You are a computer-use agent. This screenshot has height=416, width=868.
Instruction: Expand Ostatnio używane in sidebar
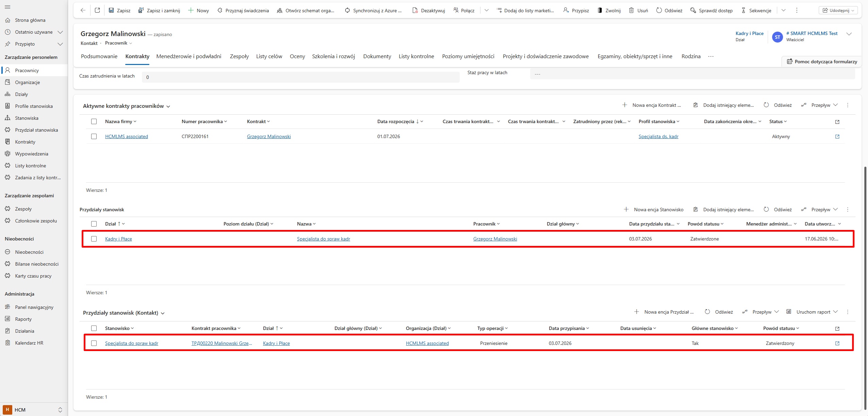coord(60,32)
